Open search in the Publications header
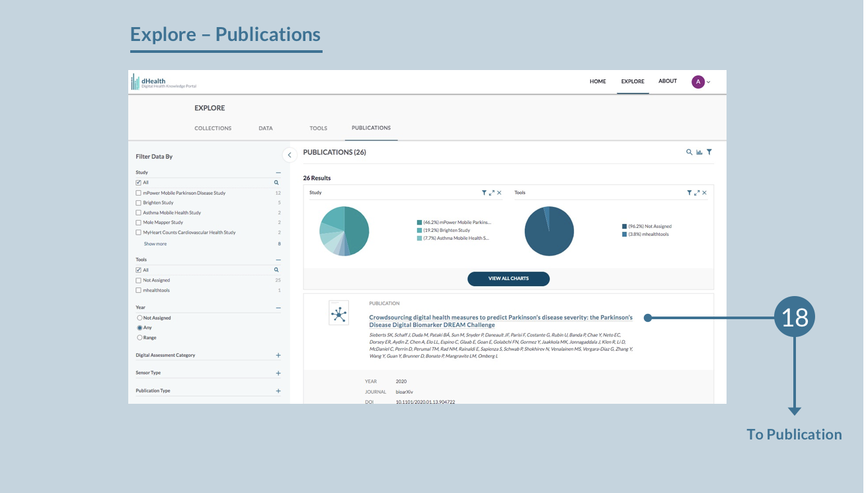Image resolution: width=868 pixels, height=493 pixels. 690,152
